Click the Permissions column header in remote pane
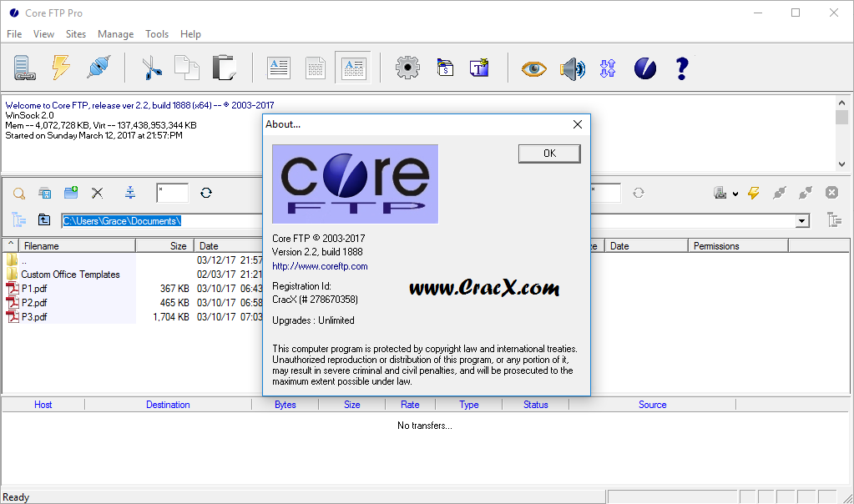Viewport: 854px width, 504px height. coord(738,246)
